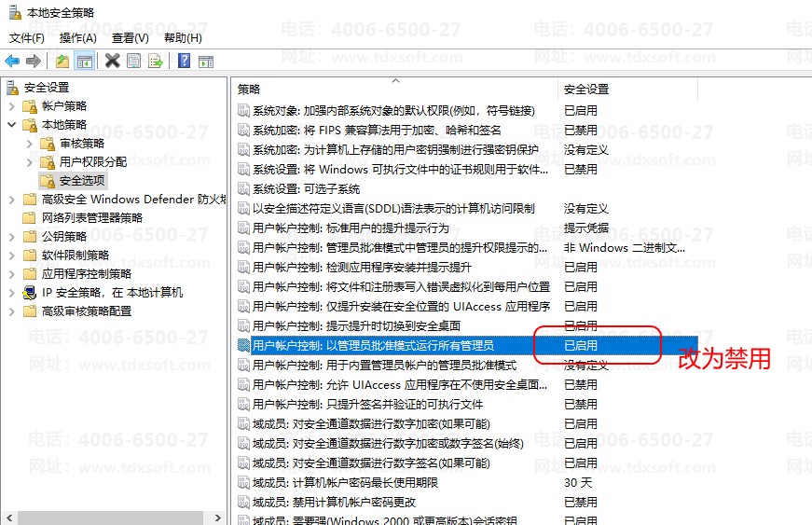Click the Delete (X) toolbar icon
This screenshot has height=525, width=812.
pos(113,62)
